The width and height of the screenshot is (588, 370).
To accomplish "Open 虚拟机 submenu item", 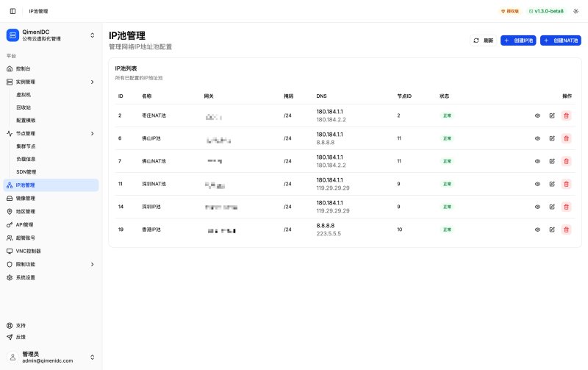I will [24, 95].
